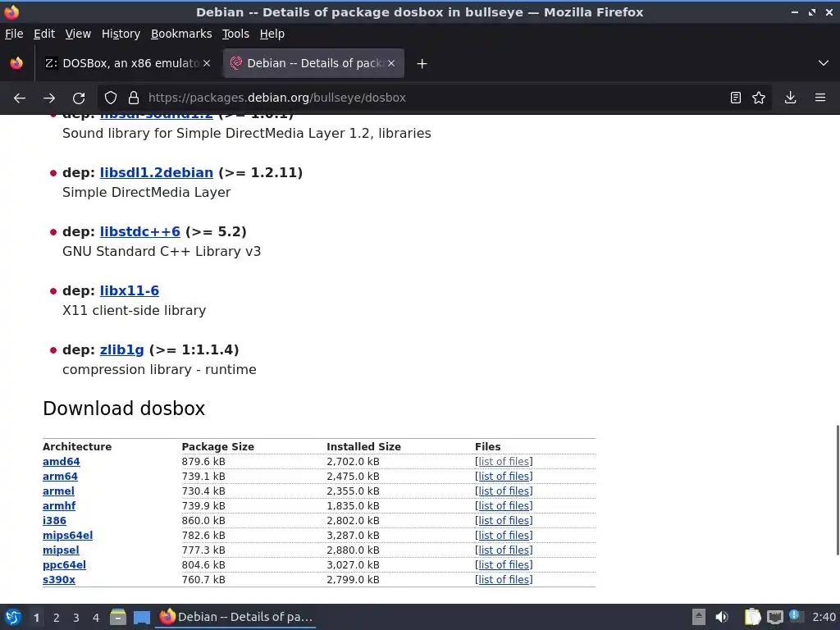The image size is (840, 630).
Task: Open tracking protection shield icon
Action: (111, 98)
